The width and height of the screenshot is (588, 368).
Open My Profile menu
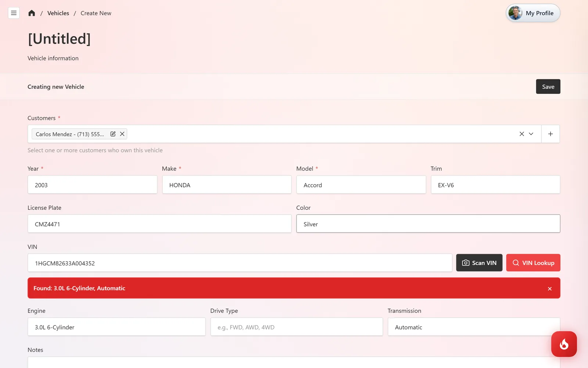click(533, 13)
